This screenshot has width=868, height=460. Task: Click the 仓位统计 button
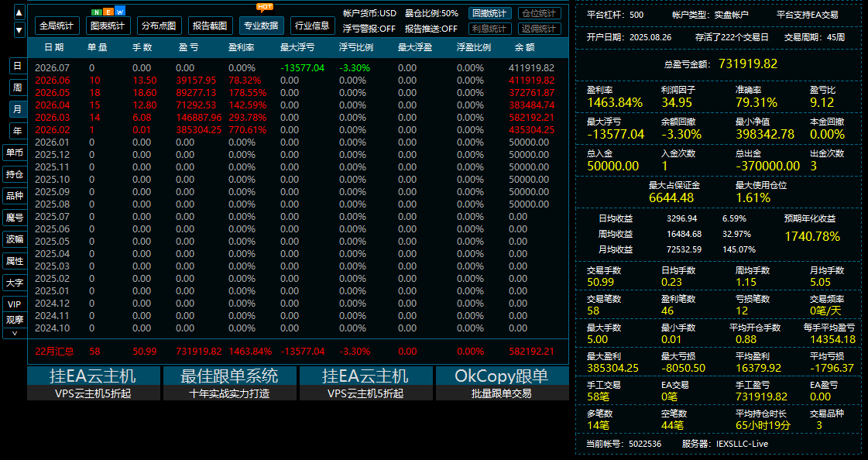coord(539,13)
